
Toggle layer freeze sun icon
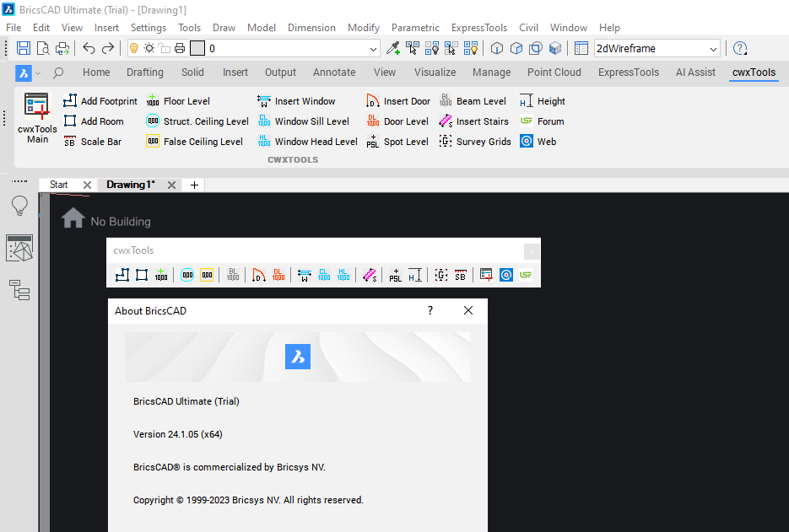149,48
